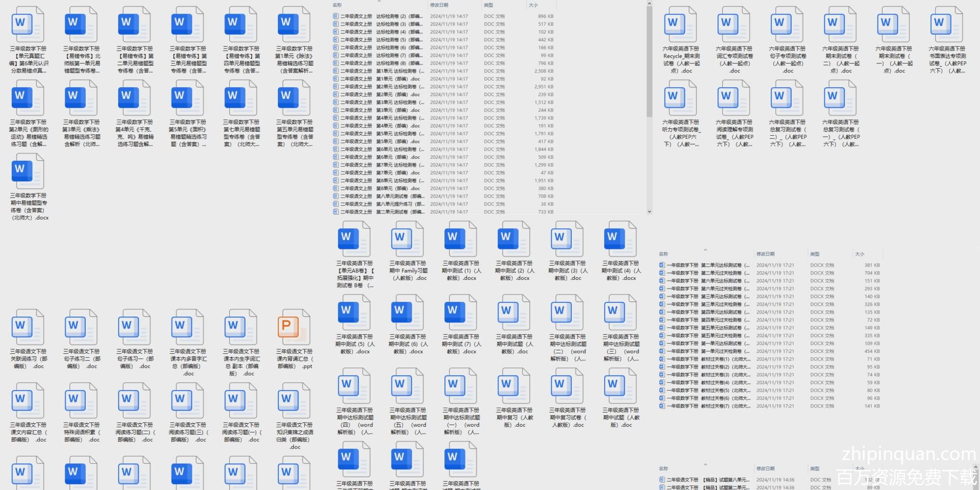
Task: Sort 二年级语文上册 list by 修改日期 column
Action: point(439,5)
